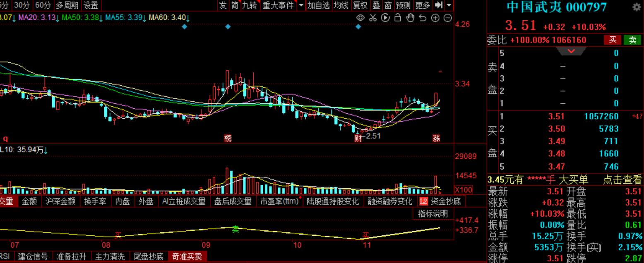Click buy level 1 price 3.51
Viewport: 644px width, 263px height.
556,117
